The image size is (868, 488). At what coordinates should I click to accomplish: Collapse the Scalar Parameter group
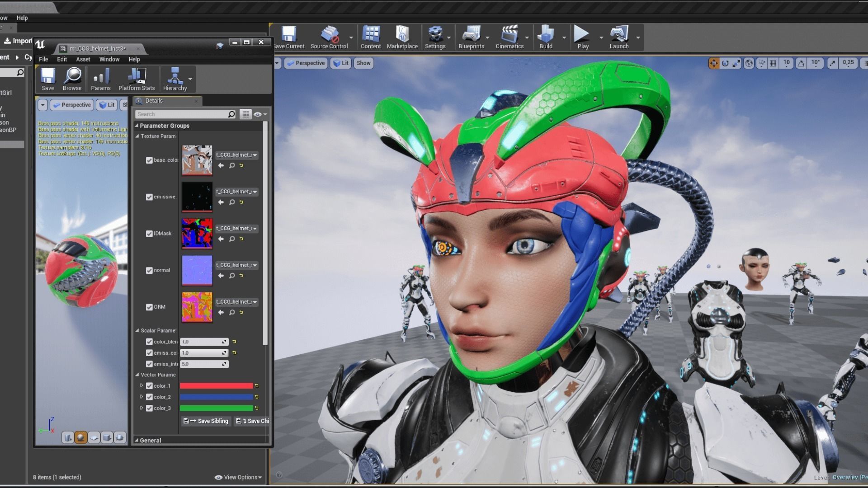(x=137, y=330)
